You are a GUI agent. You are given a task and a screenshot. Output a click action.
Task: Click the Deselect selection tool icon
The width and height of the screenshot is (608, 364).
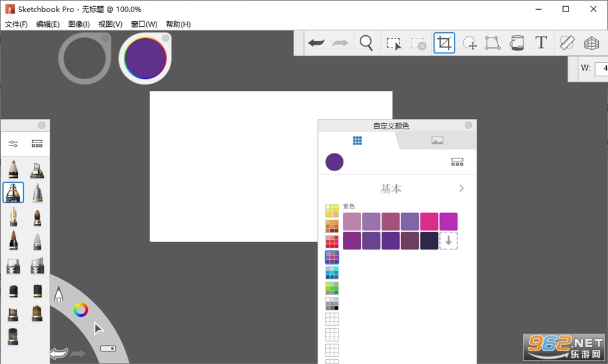(419, 44)
